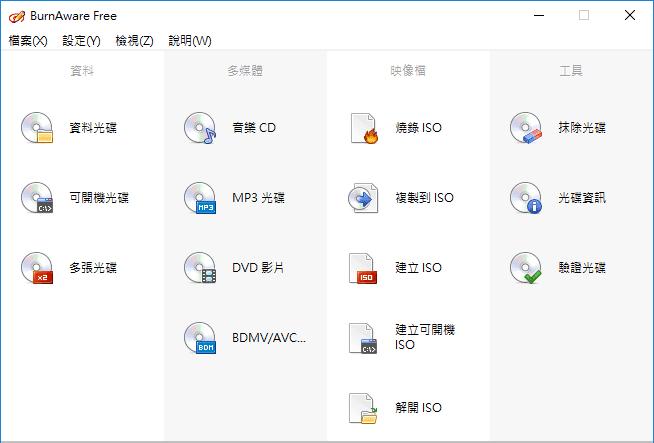Pick the 複製到 ISO label
The image size is (654, 443).
click(x=424, y=198)
